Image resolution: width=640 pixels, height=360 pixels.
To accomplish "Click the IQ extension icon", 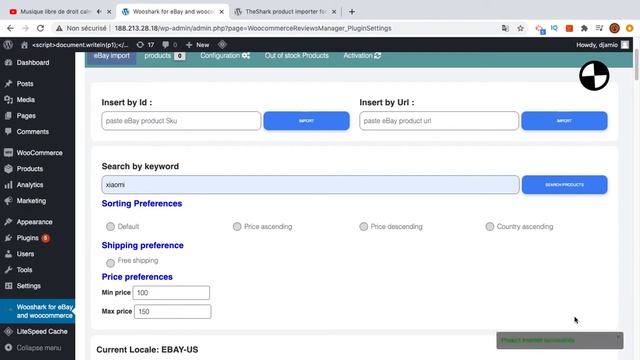I will pyautogui.click(x=554, y=28).
